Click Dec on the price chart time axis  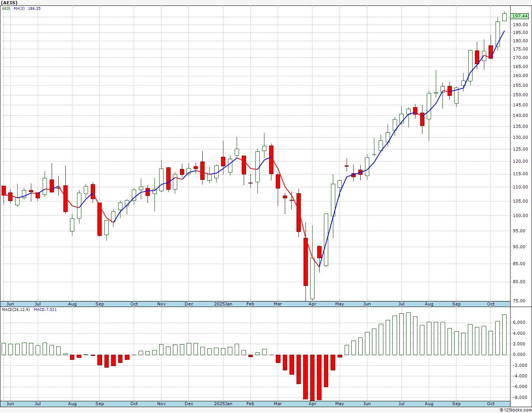click(189, 304)
